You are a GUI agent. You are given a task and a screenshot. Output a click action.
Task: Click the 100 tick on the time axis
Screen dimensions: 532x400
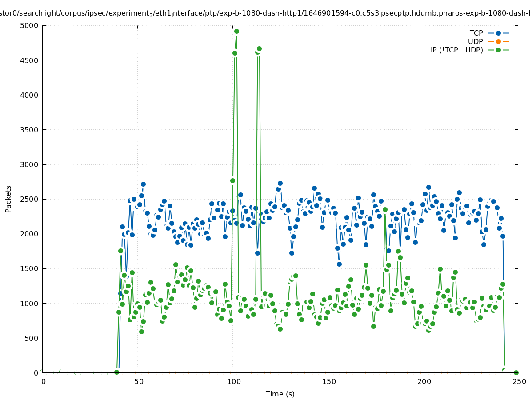[234, 381]
